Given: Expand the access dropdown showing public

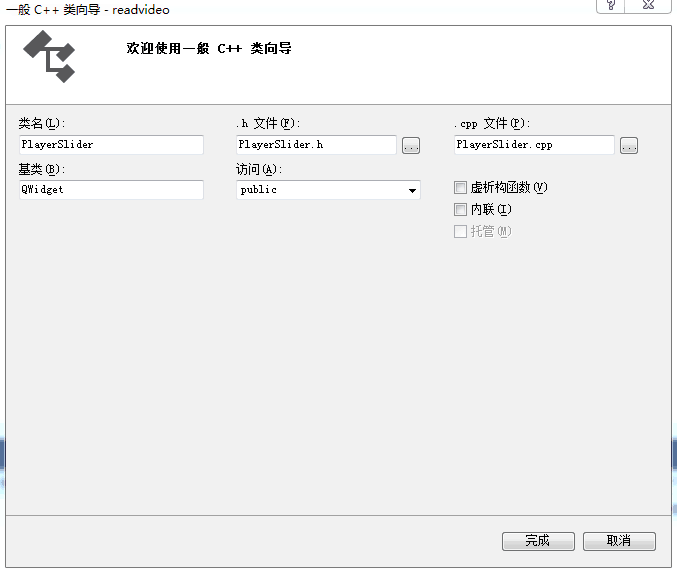Looking at the screenshot, I should [x=329, y=190].
